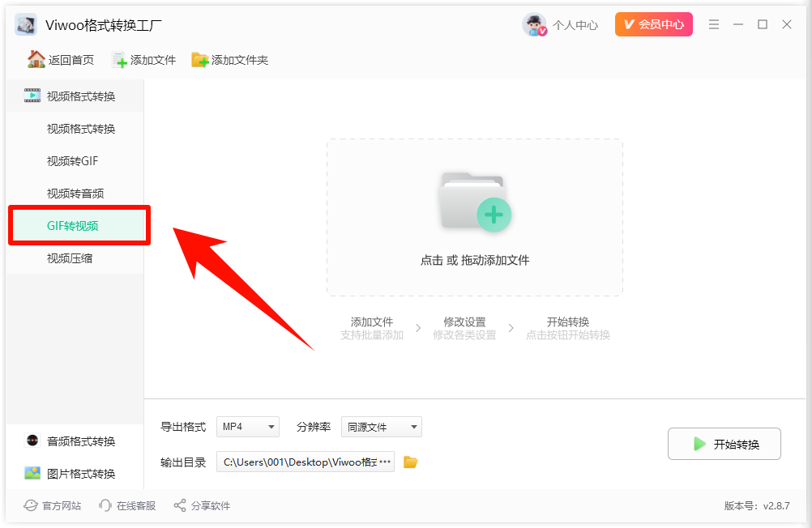
Task: Open the 会员中心 membership button
Action: 653,24
